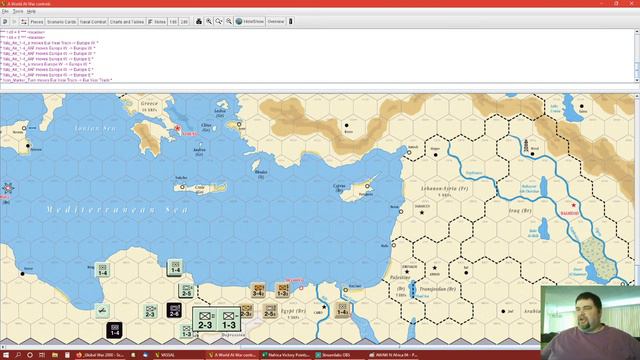Click the first toolbar icon left of the step arrow
This screenshot has width=640, height=360.
tap(5, 22)
